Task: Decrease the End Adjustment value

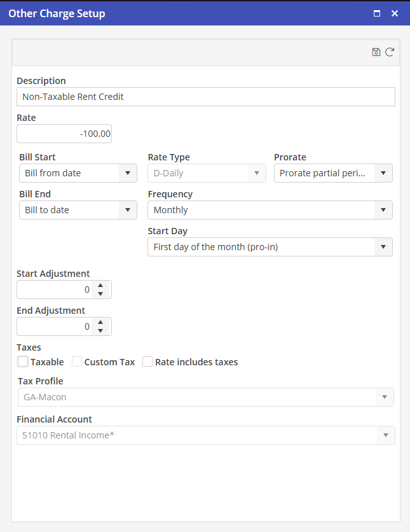Action: click(100, 331)
